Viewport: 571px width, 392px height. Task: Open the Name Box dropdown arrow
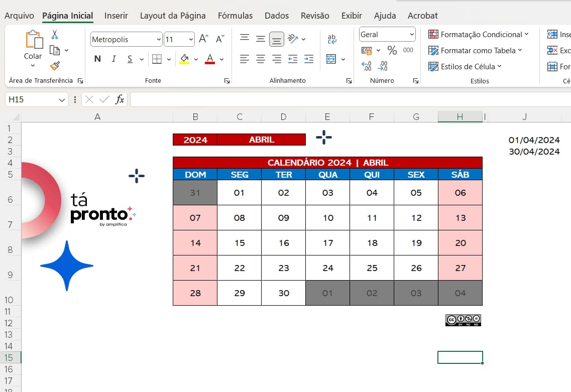click(62, 100)
